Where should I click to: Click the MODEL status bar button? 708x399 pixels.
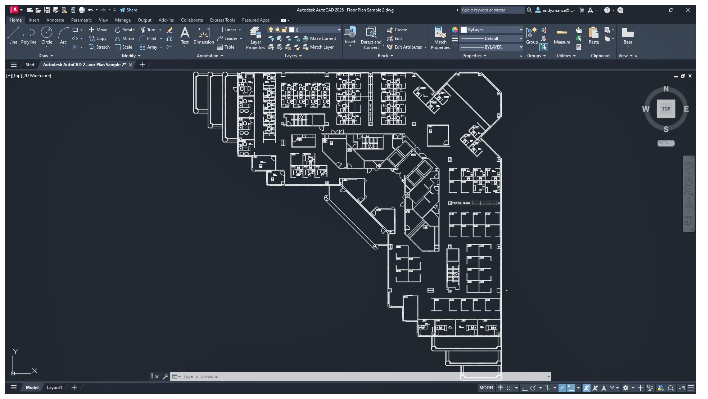[486, 388]
